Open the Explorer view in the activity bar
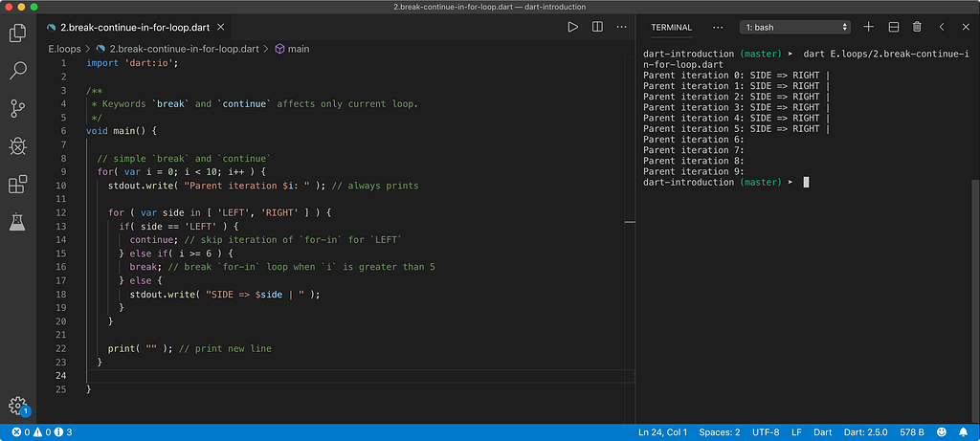980x441 pixels. 17,33
